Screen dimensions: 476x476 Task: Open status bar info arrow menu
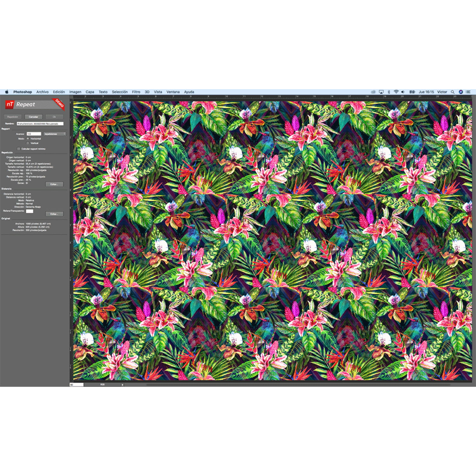tap(122, 385)
